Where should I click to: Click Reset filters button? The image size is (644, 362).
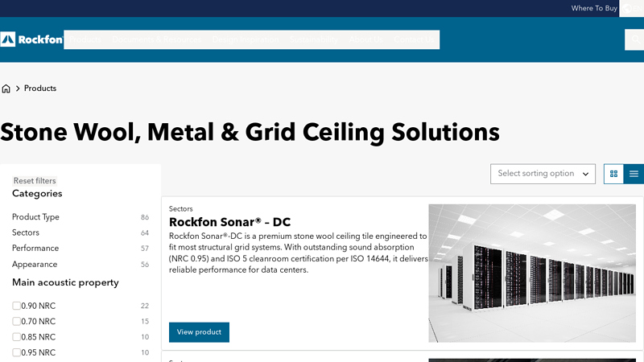35,180
